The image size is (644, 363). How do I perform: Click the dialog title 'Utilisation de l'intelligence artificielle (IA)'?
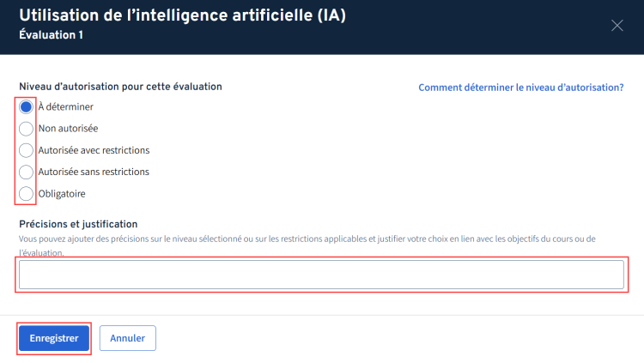point(182,15)
